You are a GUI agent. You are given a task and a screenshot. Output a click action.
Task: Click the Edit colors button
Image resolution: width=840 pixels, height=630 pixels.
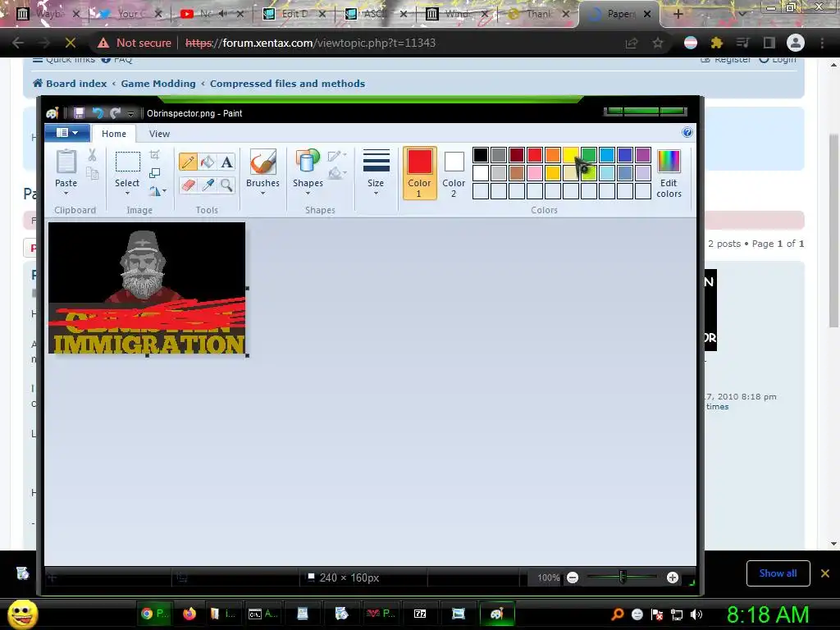[x=669, y=173]
